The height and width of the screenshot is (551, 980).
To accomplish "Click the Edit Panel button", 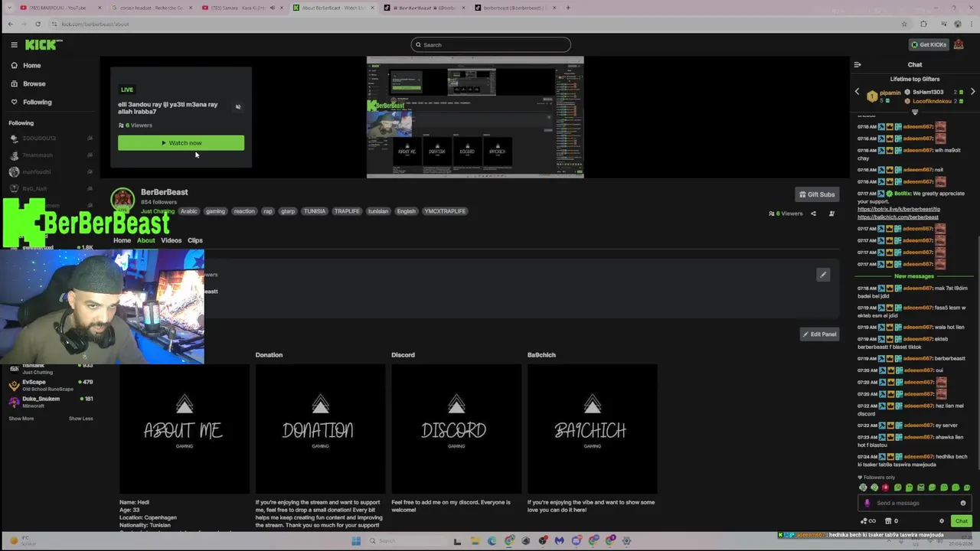I will click(x=819, y=334).
